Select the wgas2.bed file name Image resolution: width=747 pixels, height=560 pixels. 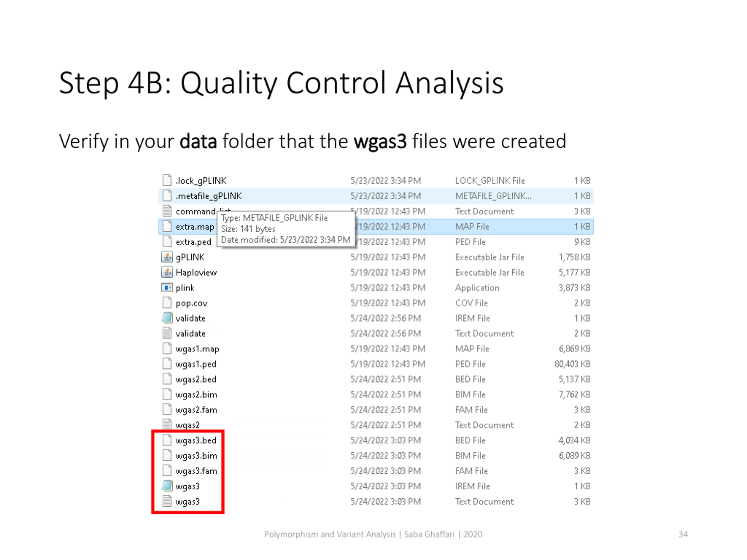pos(196,379)
